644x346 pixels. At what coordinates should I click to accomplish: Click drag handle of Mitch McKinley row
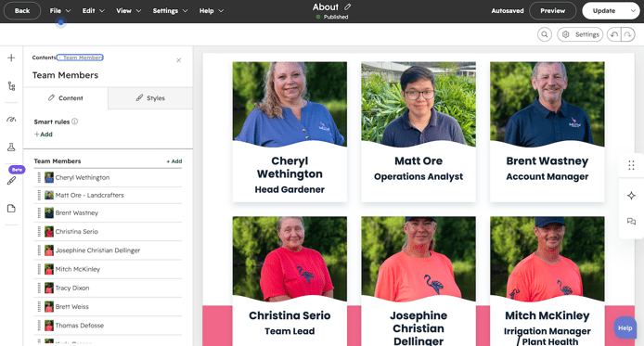tap(39, 269)
